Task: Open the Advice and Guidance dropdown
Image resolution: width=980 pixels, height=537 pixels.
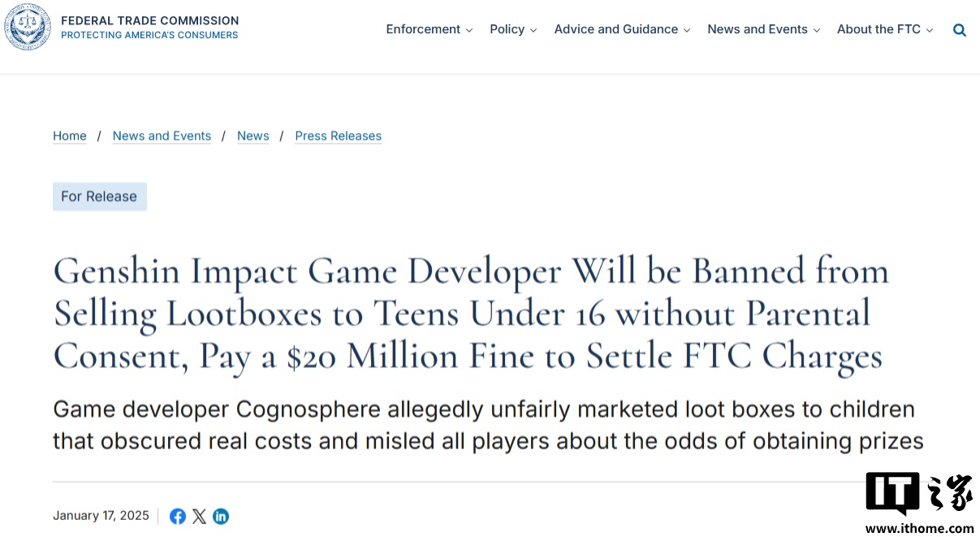Action: 622,29
